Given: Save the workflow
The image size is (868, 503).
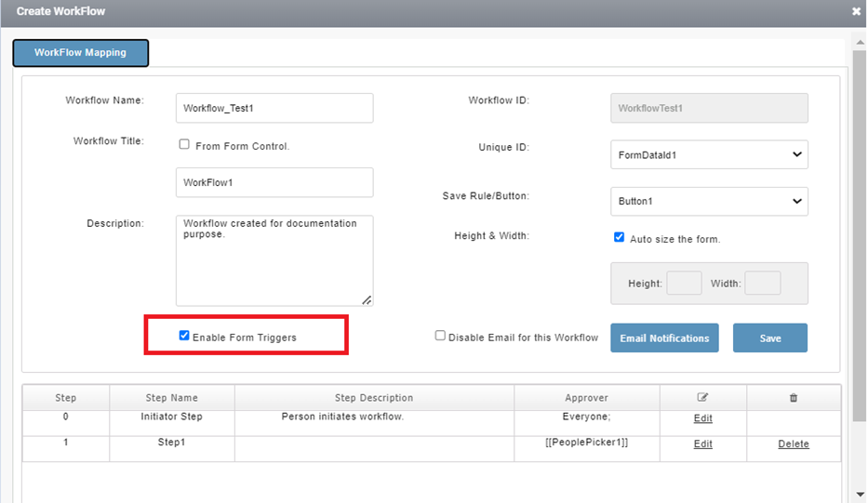Looking at the screenshot, I should click(x=770, y=338).
